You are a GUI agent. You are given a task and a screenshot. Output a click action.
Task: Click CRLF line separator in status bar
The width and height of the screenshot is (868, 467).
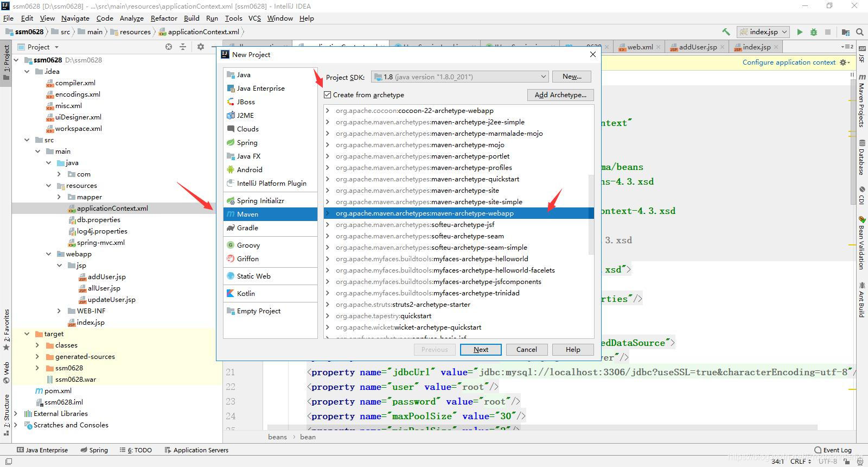[800, 461]
